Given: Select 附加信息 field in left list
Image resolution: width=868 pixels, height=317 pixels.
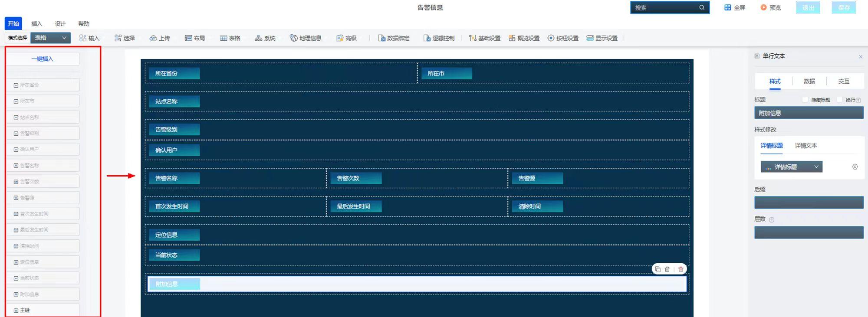Looking at the screenshot, I should tap(43, 294).
